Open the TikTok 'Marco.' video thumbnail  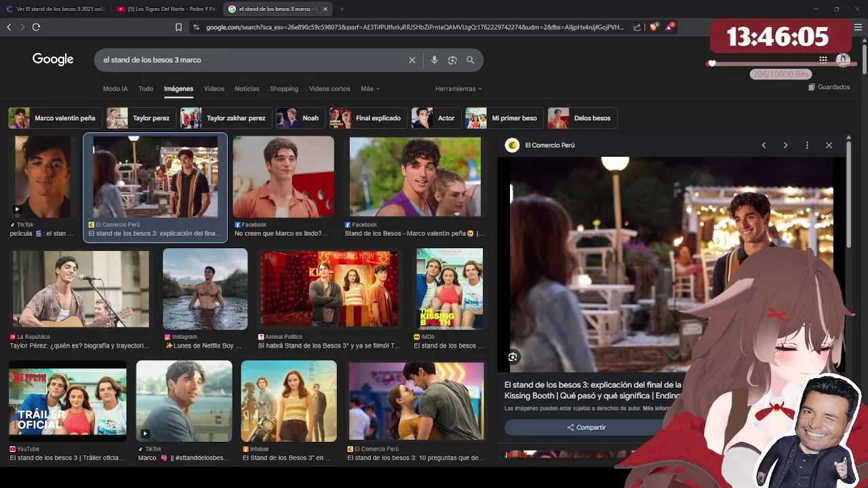pos(184,401)
